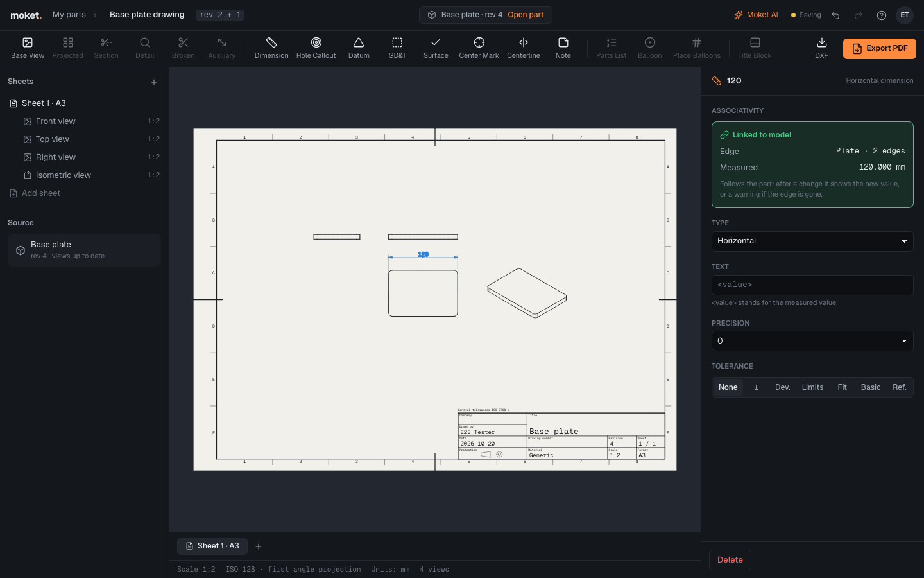Choose the ± tolerance option
The width and height of the screenshot is (924, 578).
[756, 387]
